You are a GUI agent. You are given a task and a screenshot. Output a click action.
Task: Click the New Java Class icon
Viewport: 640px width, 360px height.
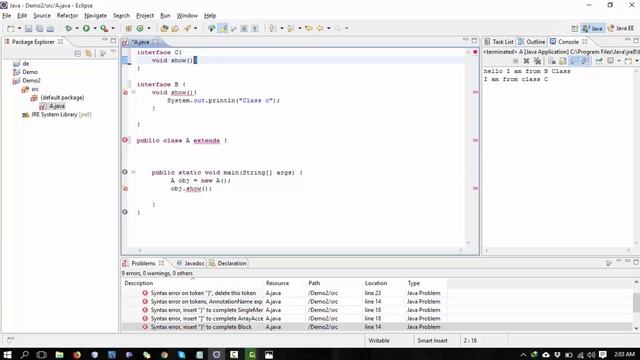point(140,28)
